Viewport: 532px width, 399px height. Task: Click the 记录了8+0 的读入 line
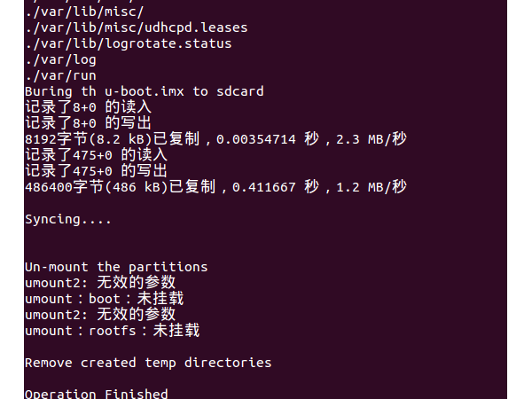point(88,107)
